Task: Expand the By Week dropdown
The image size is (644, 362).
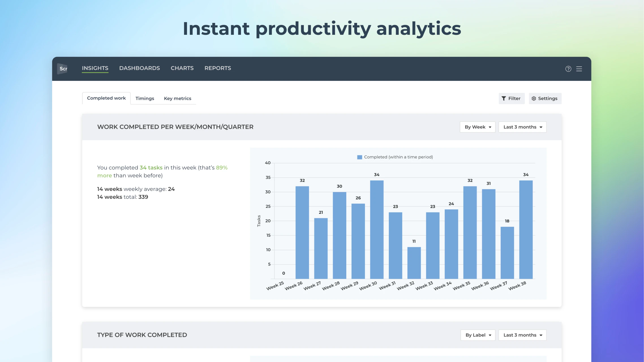Action: point(477,127)
